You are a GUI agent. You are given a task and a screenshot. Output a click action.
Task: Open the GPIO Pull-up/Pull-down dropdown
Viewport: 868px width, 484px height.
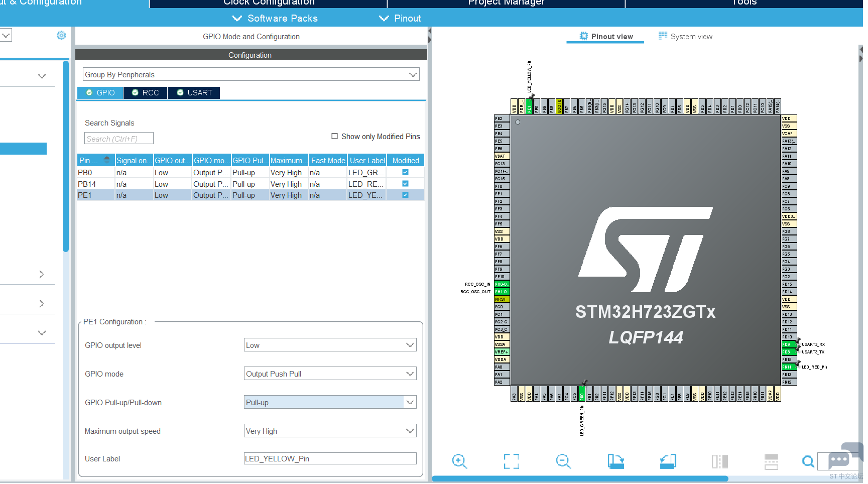click(330, 402)
